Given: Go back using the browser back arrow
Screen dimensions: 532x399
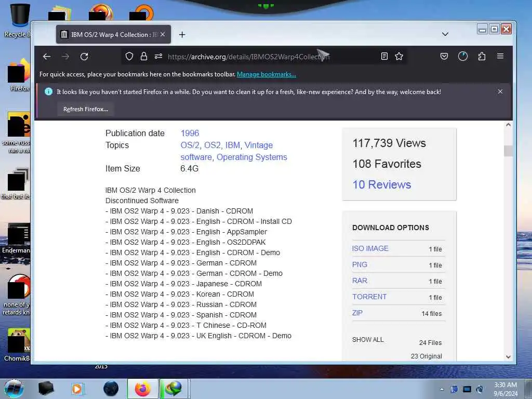Looking at the screenshot, I should (47, 56).
